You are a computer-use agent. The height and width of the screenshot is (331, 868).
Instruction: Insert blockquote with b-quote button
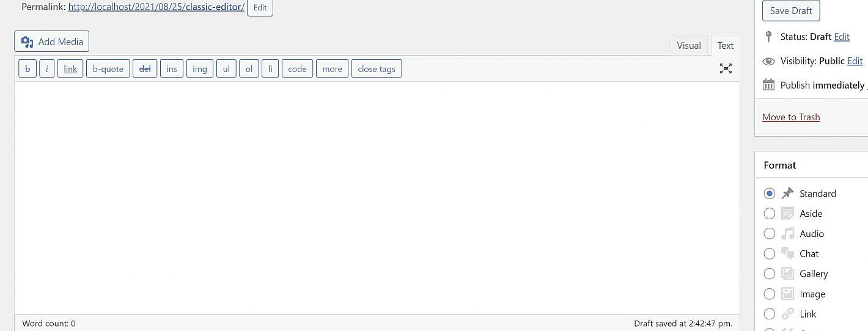[x=108, y=69]
